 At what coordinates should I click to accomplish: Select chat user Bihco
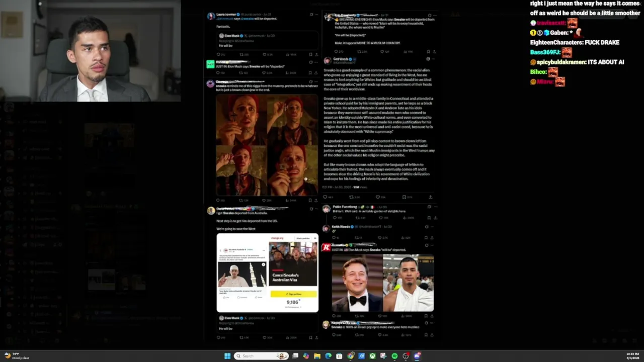538,72
